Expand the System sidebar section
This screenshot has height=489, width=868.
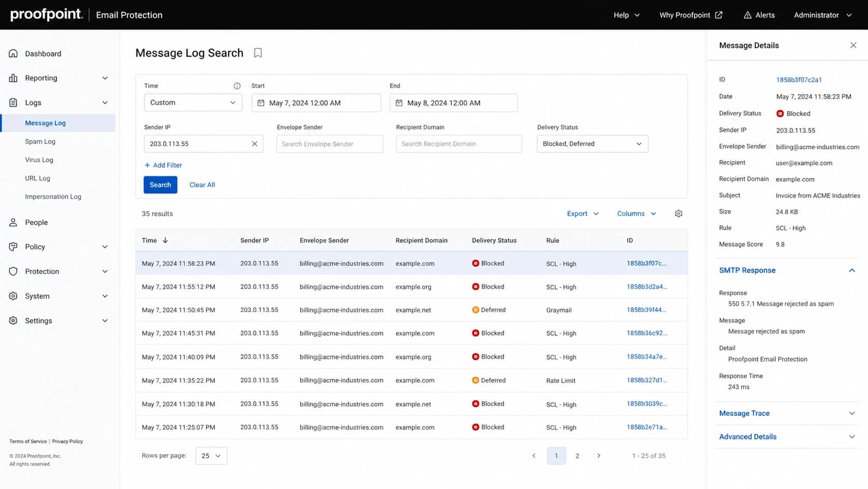click(105, 296)
